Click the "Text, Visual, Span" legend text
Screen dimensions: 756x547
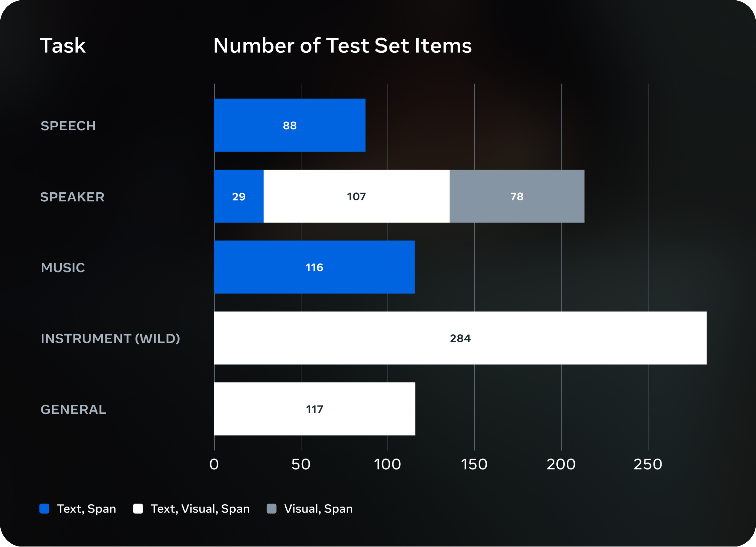pos(200,509)
